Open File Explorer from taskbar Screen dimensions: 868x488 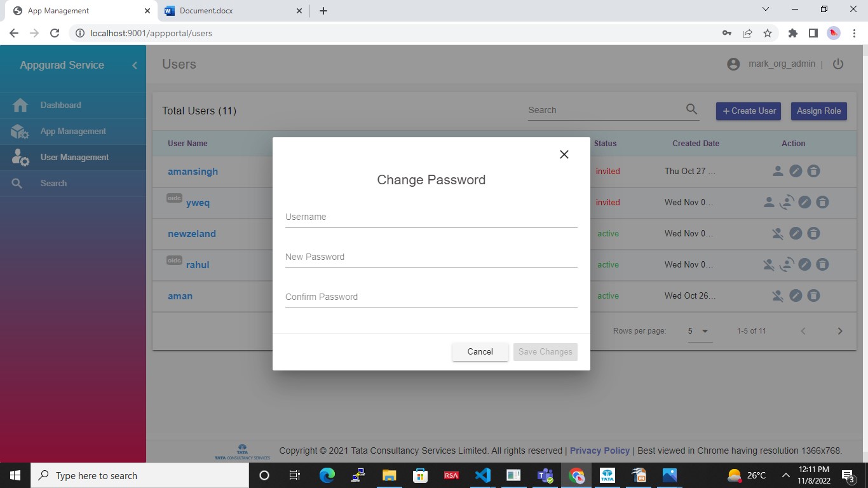tap(389, 475)
